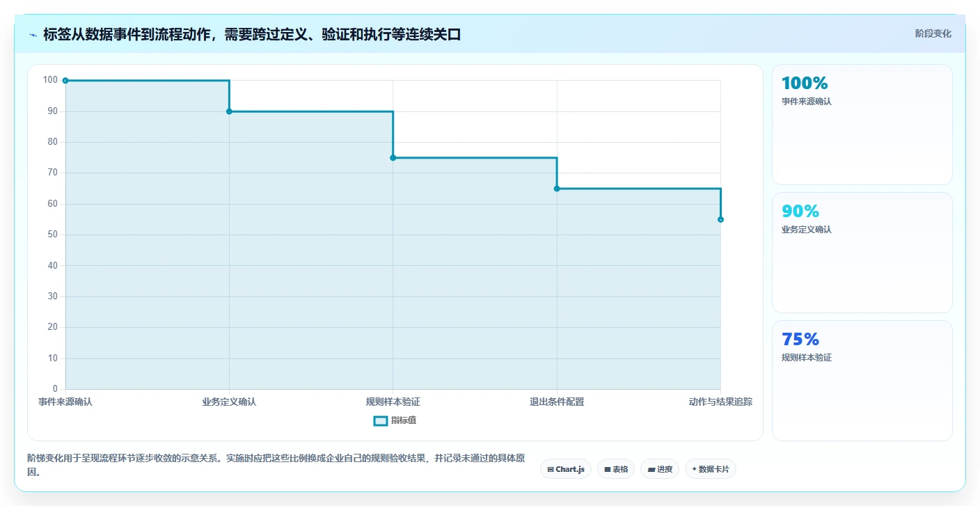This screenshot has height=506, width=980.
Task: Click the data point at 动作与结果追踪 (55)
Action: [x=720, y=219]
